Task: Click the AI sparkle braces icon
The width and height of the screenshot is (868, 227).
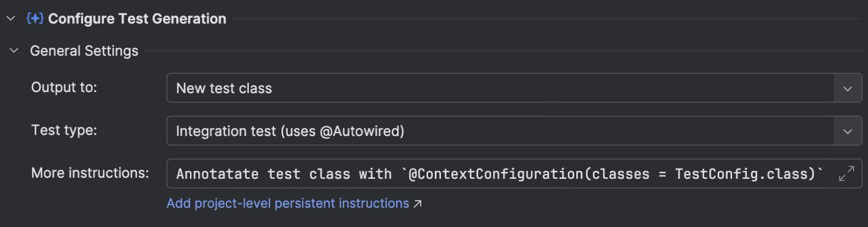Action: click(x=35, y=19)
